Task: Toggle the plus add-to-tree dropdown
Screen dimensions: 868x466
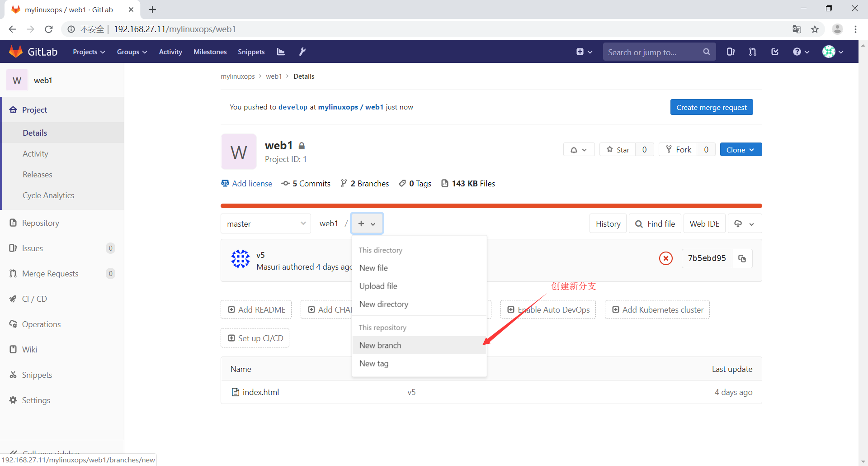Action: tap(367, 223)
